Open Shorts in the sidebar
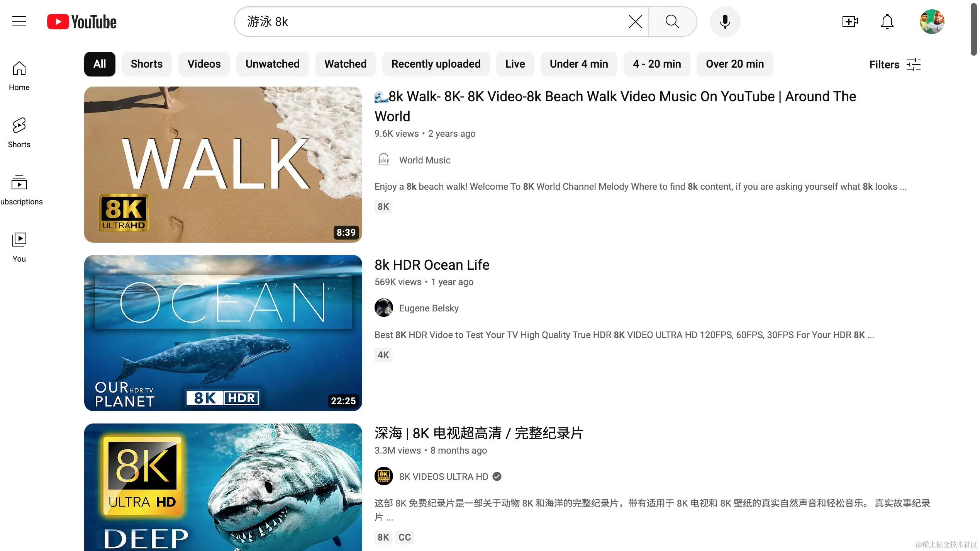 click(19, 133)
